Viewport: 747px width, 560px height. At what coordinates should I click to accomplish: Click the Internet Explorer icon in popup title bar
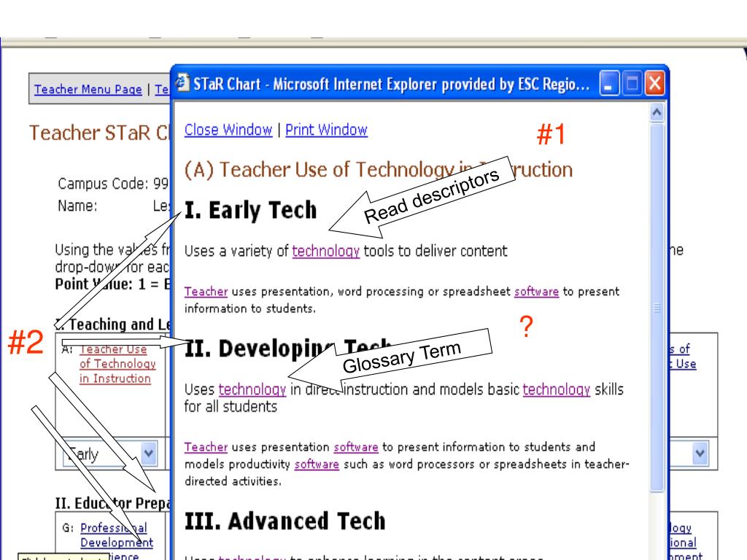click(182, 83)
